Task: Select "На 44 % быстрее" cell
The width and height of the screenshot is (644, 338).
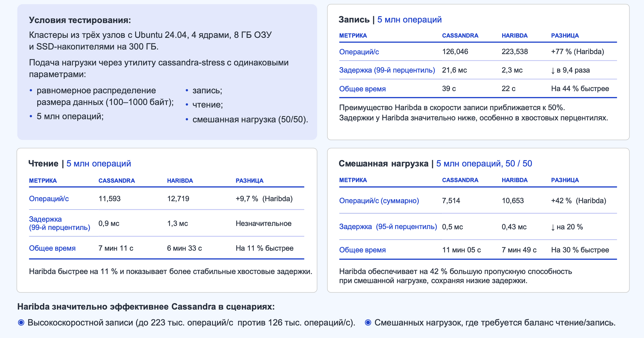Action: [580, 88]
